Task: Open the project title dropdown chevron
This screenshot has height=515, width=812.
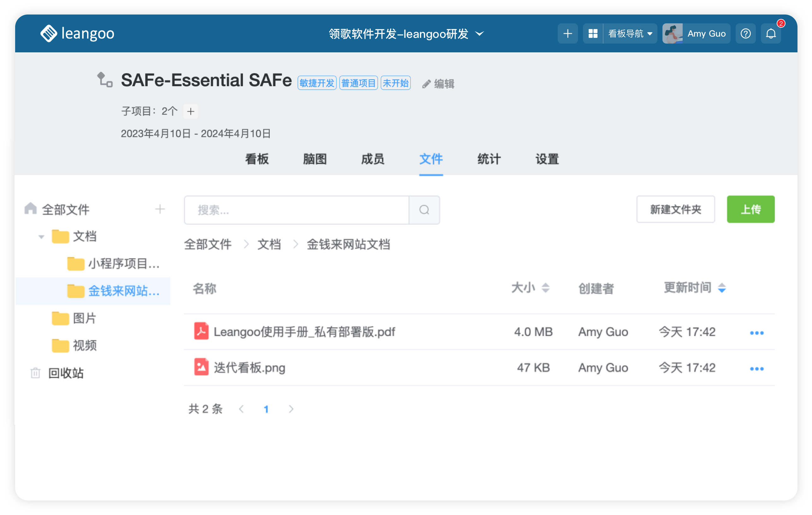Action: click(480, 34)
